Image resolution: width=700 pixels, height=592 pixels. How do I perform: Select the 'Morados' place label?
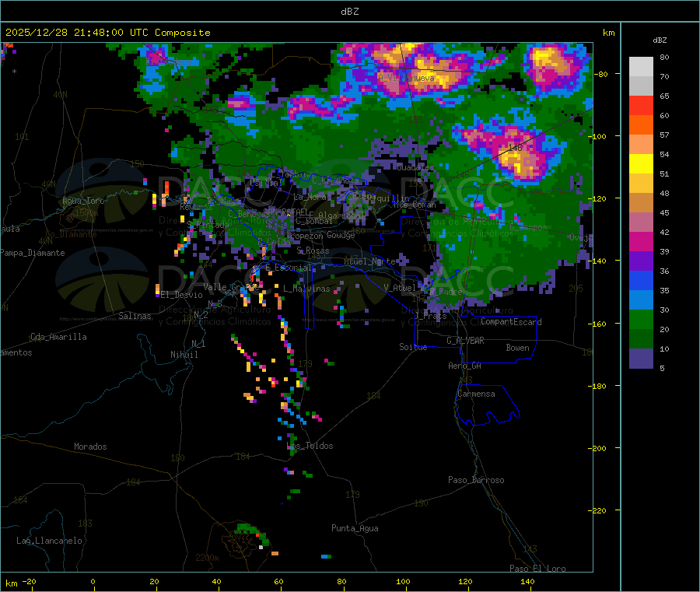(x=90, y=447)
